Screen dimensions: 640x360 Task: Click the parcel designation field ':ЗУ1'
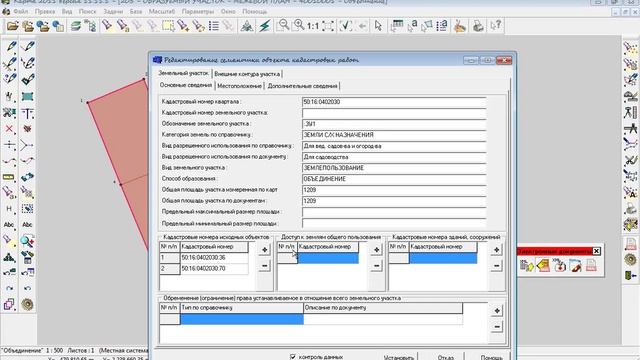point(394,124)
